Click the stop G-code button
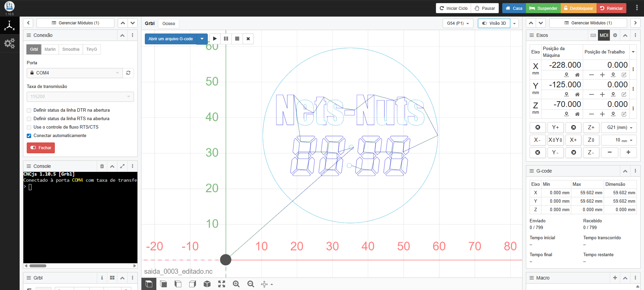This screenshot has width=644, height=290. pyautogui.click(x=237, y=39)
